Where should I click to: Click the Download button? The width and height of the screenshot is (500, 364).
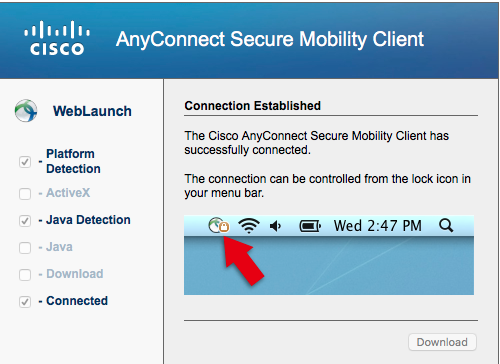coord(442,342)
